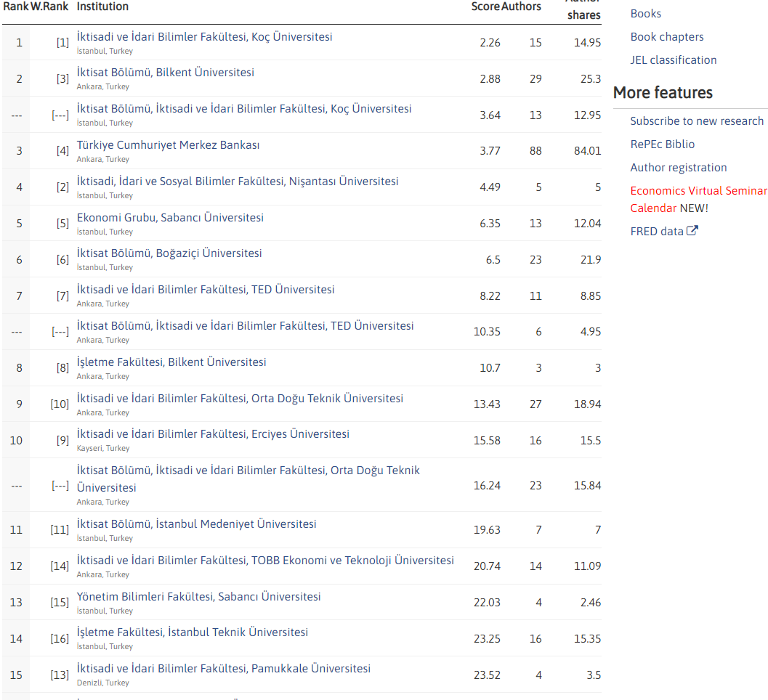Open İşletme Fakültesi, İstanbul Teknik Üniversitesi
768x700 pixels.
click(193, 632)
